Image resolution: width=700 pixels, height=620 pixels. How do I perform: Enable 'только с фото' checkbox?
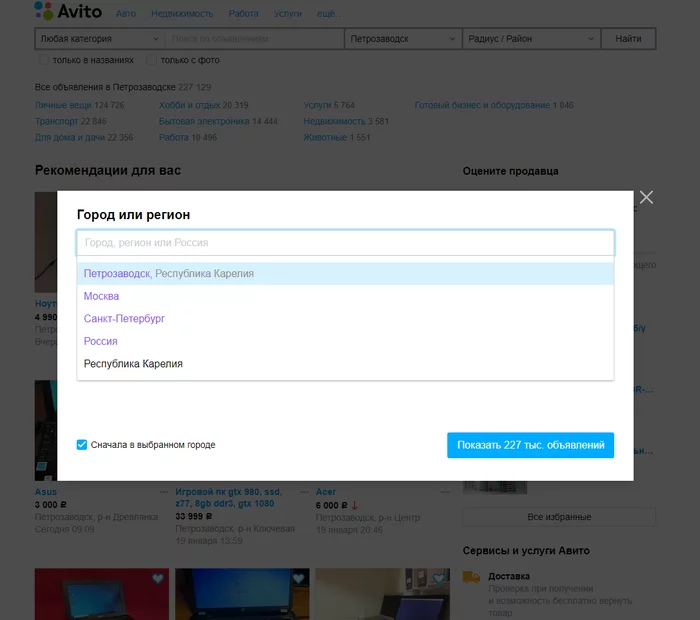click(x=151, y=60)
